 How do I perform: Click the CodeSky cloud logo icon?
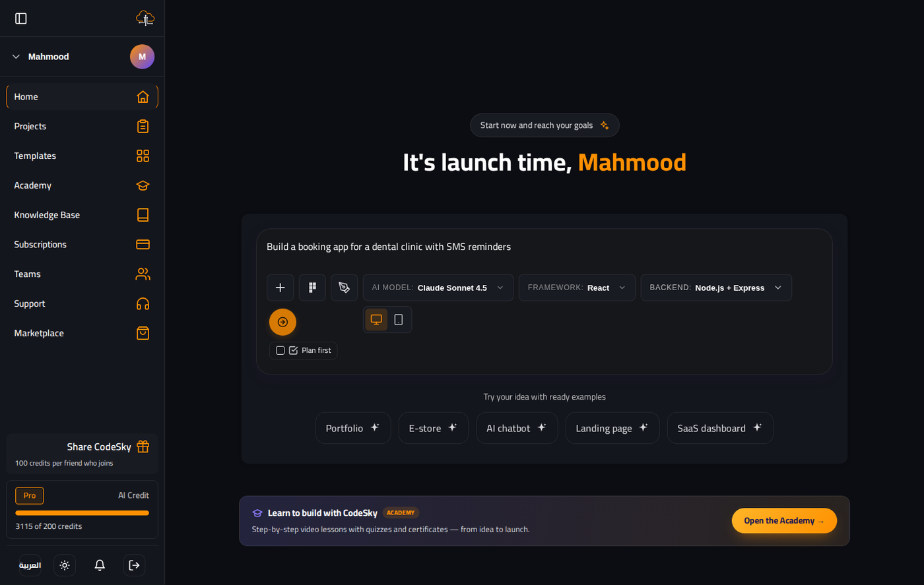tap(145, 18)
